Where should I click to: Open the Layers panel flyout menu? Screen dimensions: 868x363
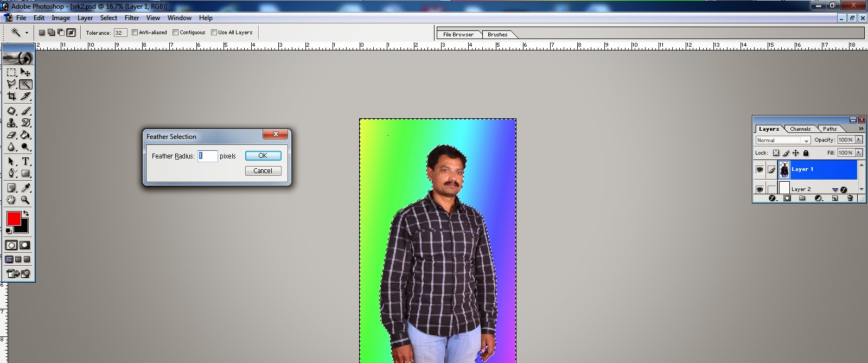(x=861, y=129)
